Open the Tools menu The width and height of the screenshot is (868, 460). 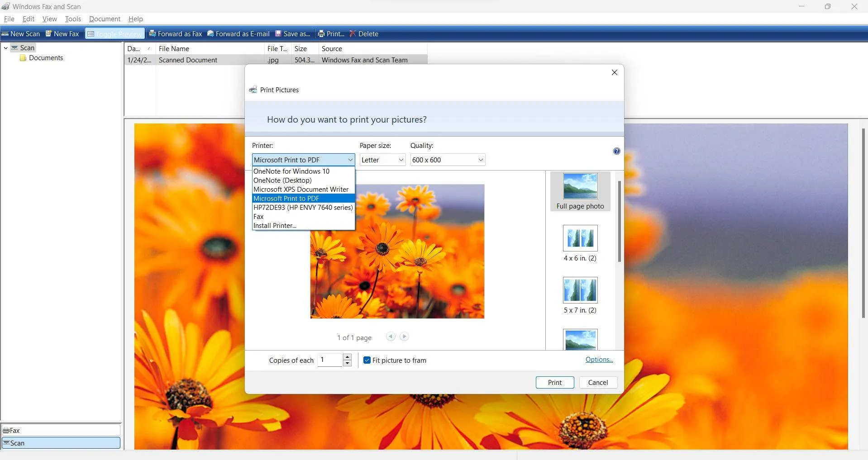72,19
